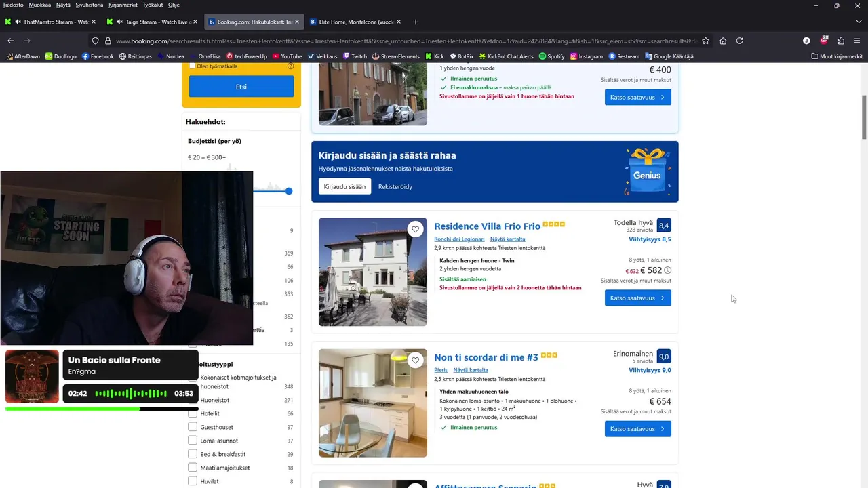Image resolution: width=868 pixels, height=488 pixels.
Task: Bookmark this page with the star icon
Action: [706, 41]
